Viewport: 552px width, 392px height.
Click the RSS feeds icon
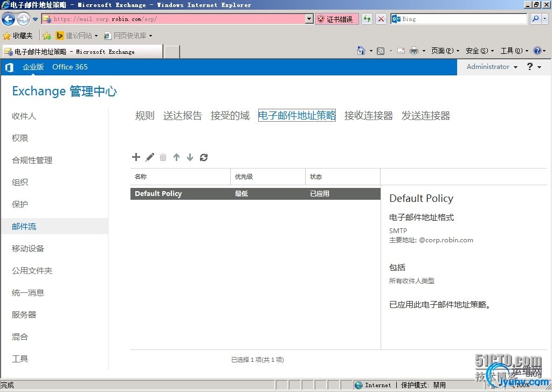(x=381, y=51)
